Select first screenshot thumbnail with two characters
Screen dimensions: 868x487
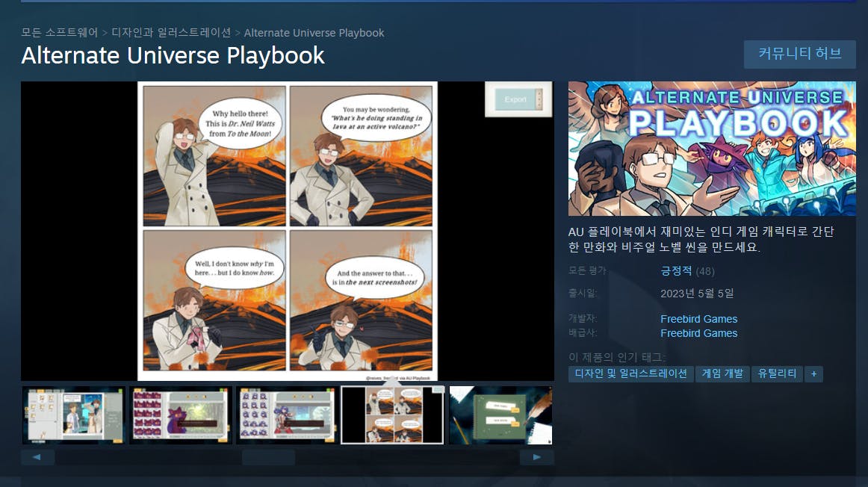pos(73,415)
